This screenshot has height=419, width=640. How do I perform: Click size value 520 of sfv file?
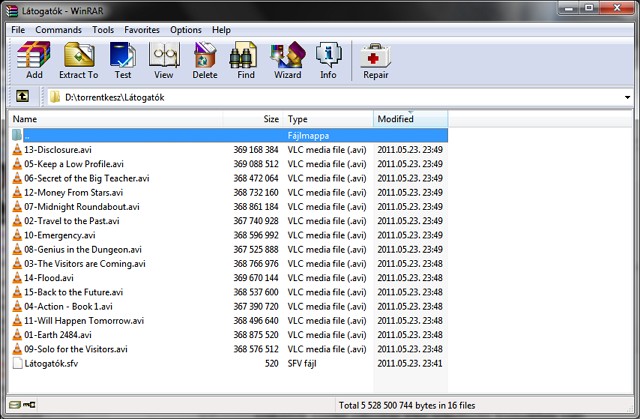coord(271,364)
